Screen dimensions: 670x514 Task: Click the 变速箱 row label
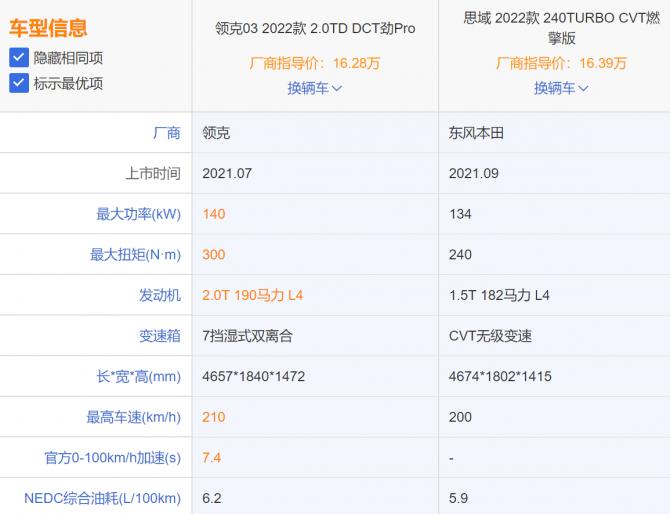159,336
